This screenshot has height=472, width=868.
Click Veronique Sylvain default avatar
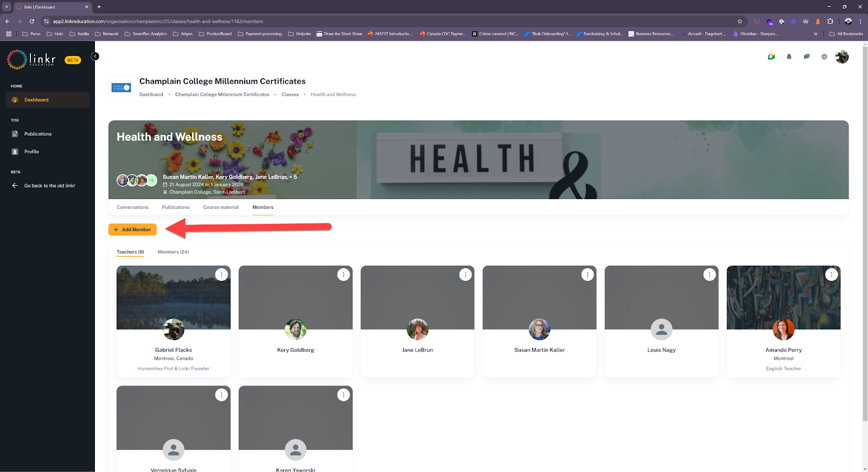pos(174,450)
